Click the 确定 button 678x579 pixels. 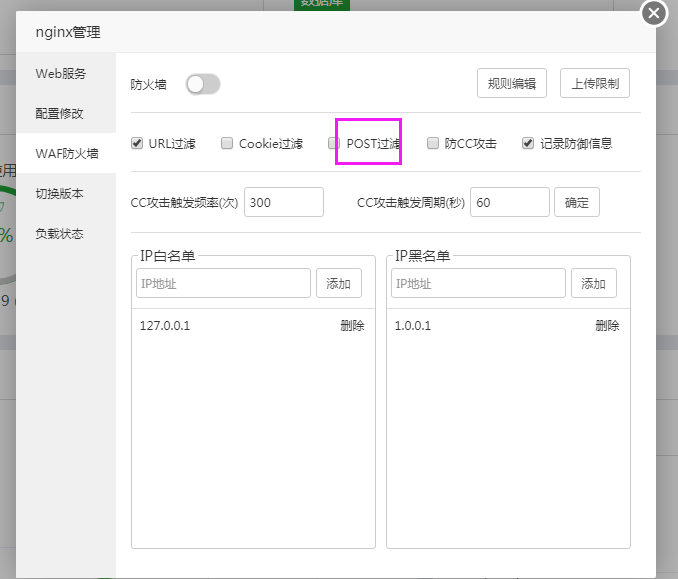577,202
